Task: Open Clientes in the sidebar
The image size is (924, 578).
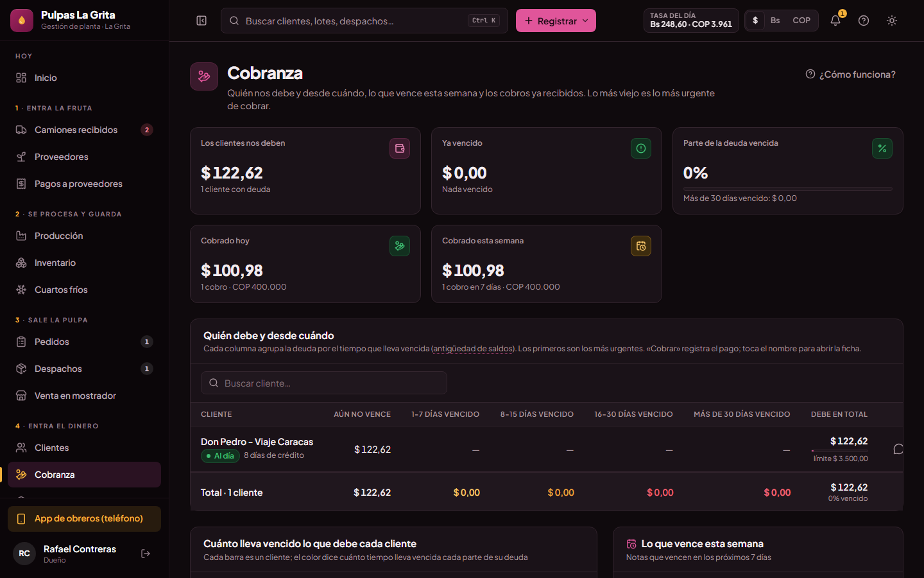Action: (x=84, y=448)
